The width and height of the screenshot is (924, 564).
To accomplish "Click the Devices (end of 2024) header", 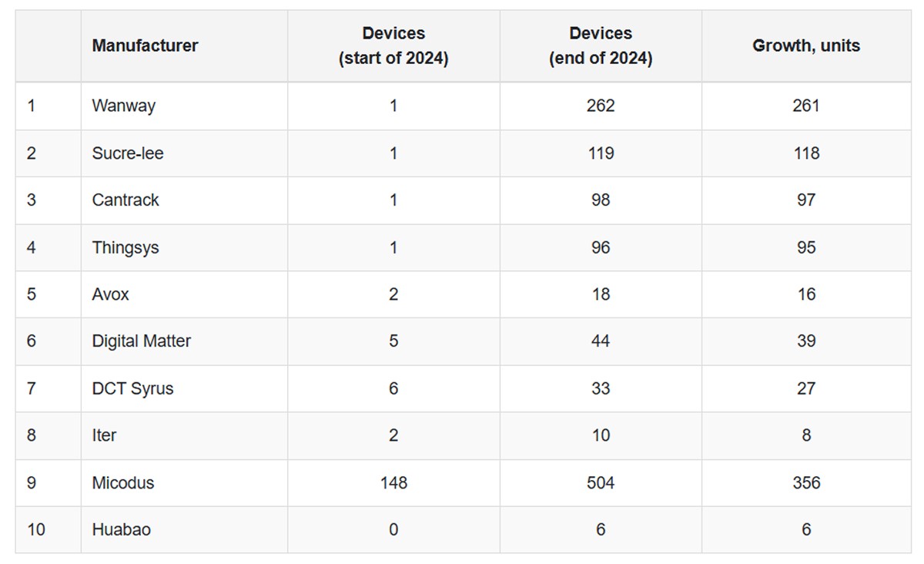I will point(601,46).
